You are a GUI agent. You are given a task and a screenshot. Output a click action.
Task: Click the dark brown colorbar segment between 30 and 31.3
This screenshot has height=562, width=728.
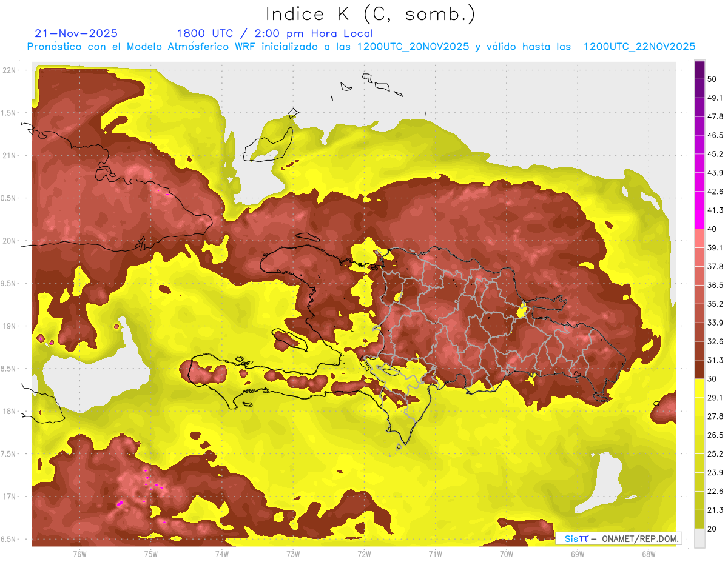click(699, 370)
